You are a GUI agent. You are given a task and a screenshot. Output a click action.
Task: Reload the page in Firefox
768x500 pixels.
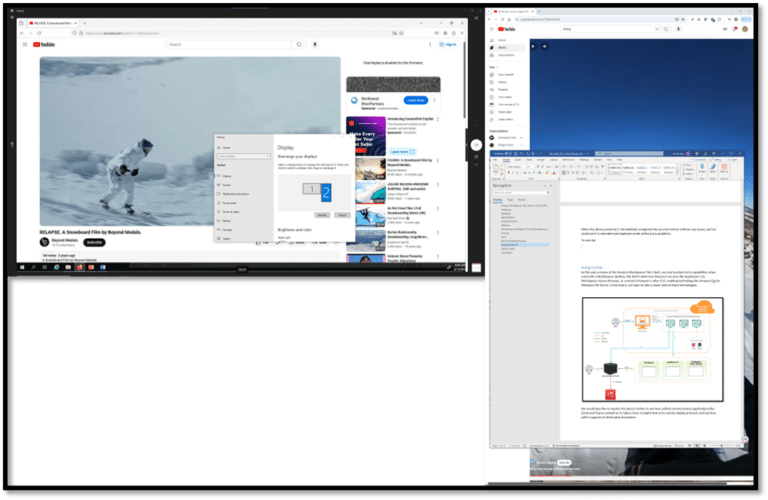(x=39, y=33)
